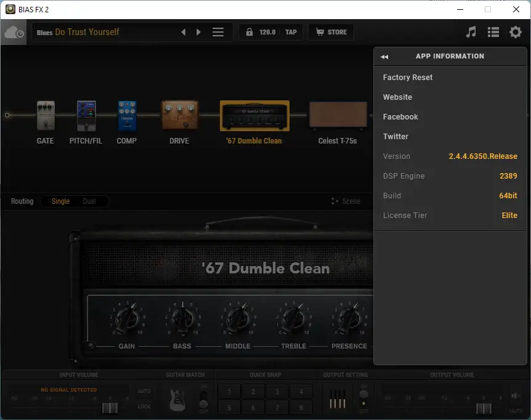Click the 120.0 tempo value
The width and height of the screenshot is (531, 420).
pyautogui.click(x=267, y=32)
